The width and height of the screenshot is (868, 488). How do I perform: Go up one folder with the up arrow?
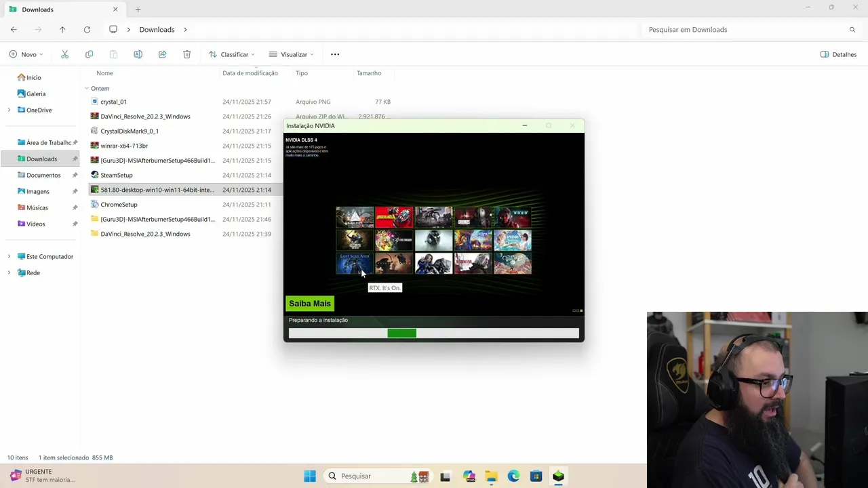pyautogui.click(x=62, y=30)
